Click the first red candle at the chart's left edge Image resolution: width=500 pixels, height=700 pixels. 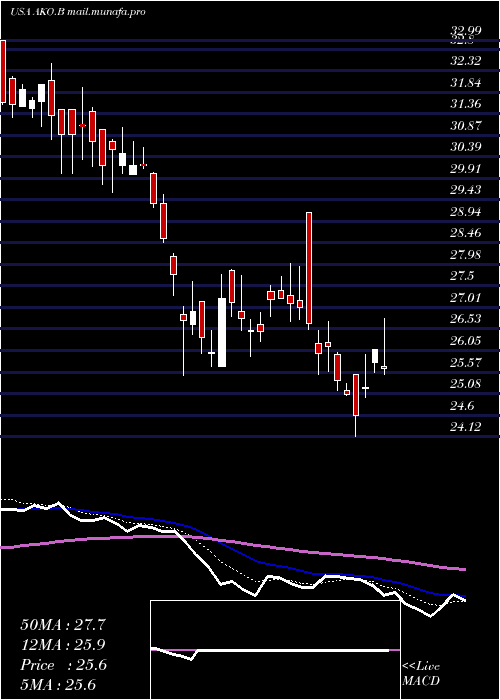3,71
